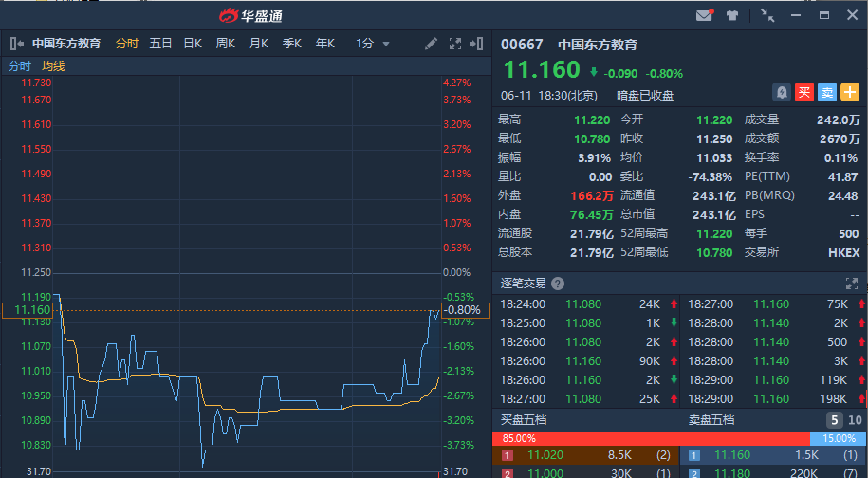Expand chart to fullscreen icon
The image size is (868, 478).
point(455,44)
